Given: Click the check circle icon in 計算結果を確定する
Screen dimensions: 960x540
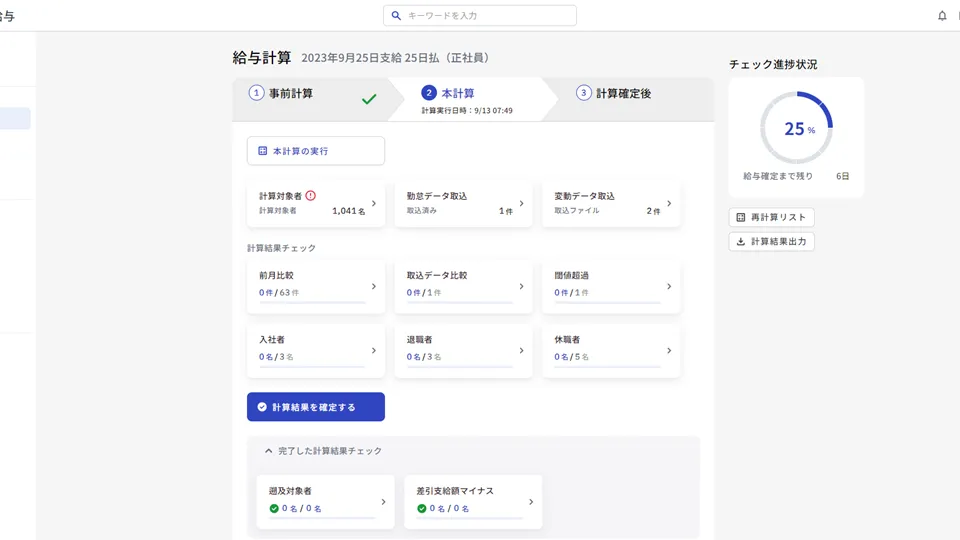Looking at the screenshot, I should (x=262, y=407).
